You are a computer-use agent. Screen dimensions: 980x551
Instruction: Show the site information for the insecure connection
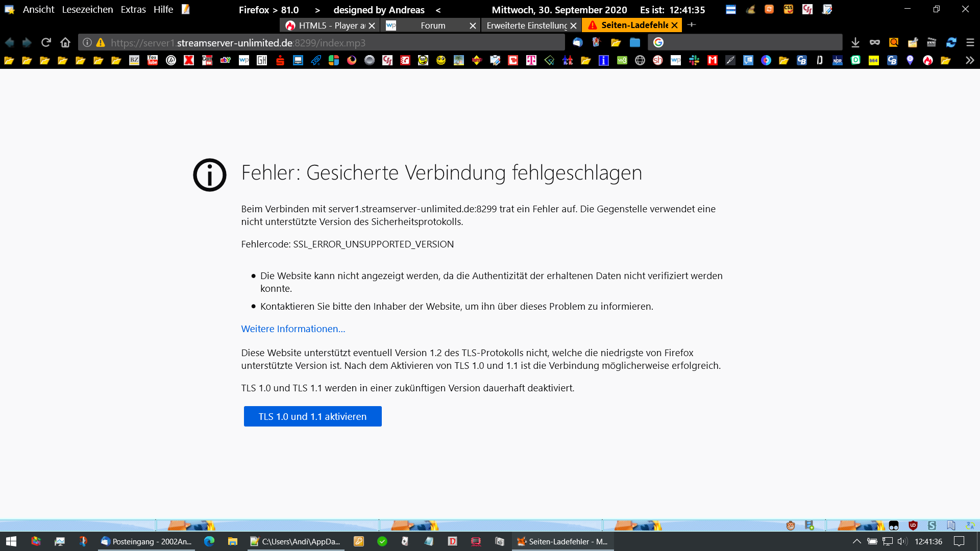click(87, 42)
